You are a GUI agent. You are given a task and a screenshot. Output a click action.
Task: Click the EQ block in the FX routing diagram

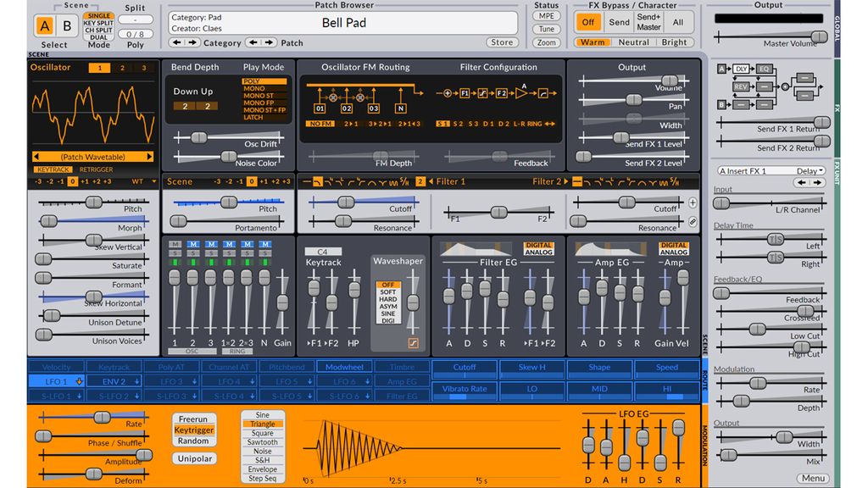pyautogui.click(x=764, y=70)
